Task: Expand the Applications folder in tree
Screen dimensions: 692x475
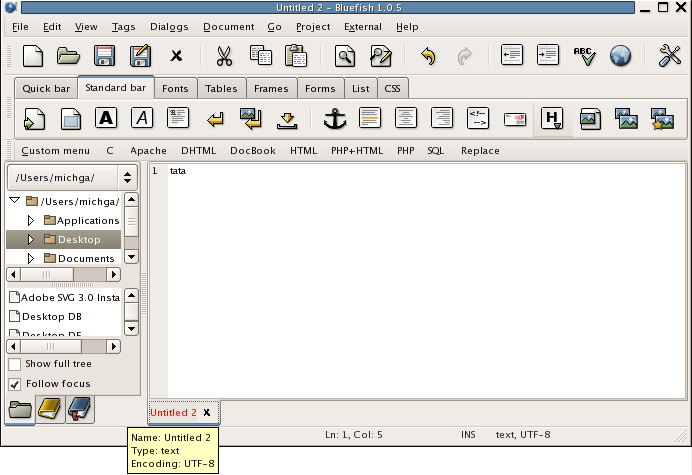Action: (x=31, y=220)
